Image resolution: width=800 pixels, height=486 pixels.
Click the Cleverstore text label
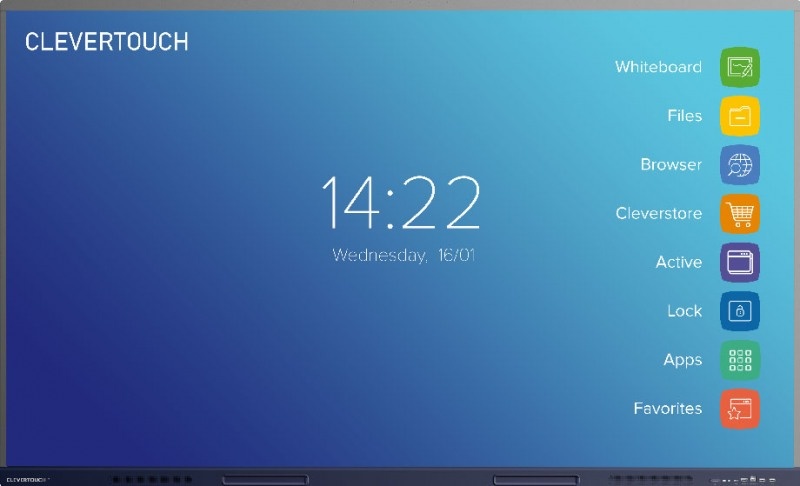pyautogui.click(x=659, y=213)
